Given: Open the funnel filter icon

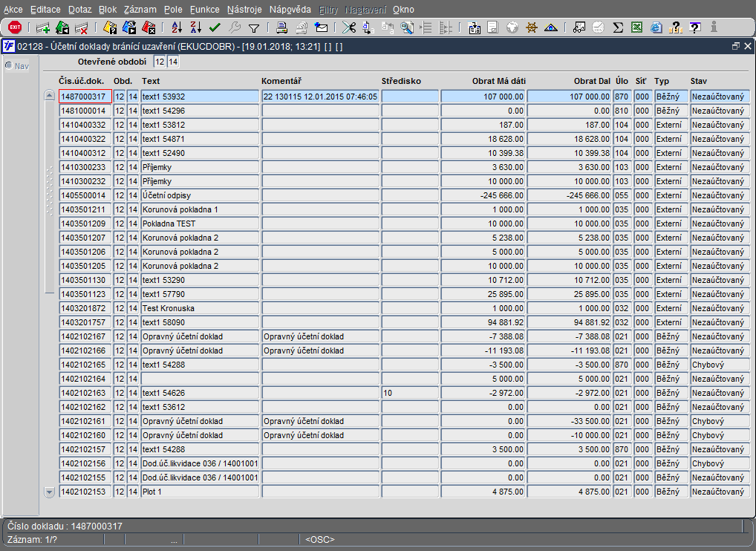Looking at the screenshot, I should 253,28.
